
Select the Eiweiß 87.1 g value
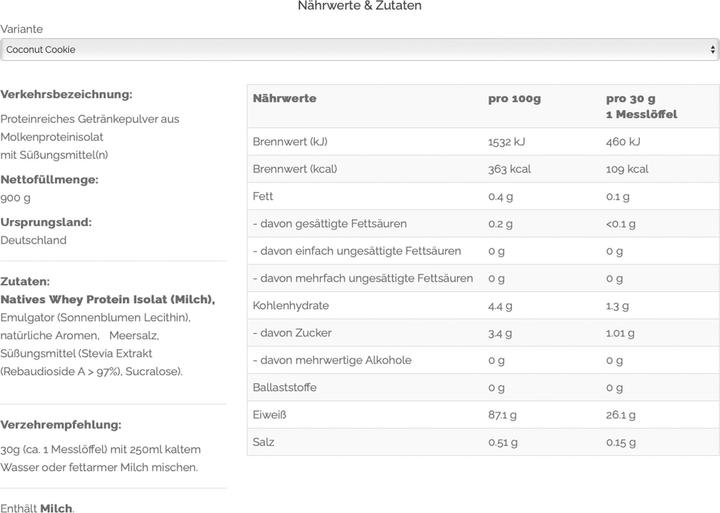[x=502, y=415]
